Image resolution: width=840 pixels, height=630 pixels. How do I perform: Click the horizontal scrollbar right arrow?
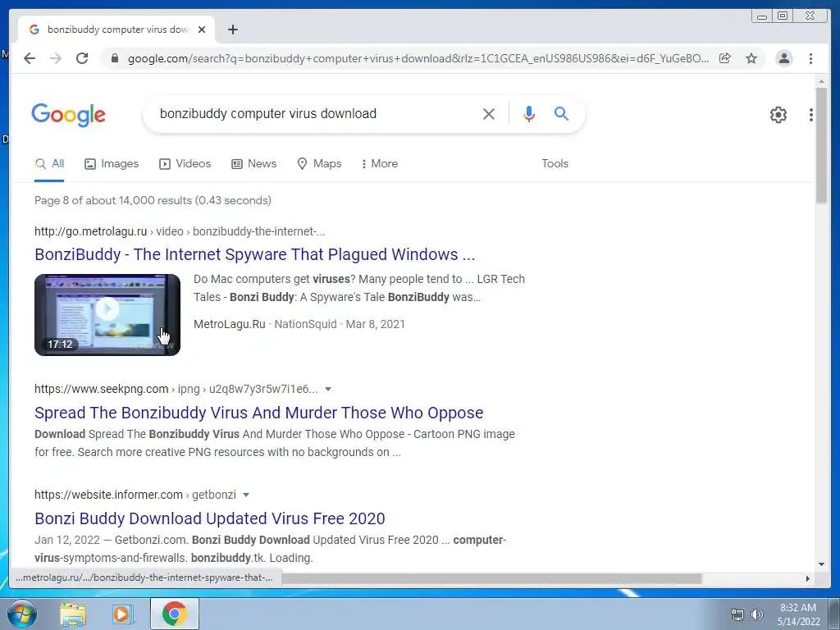pyautogui.click(x=807, y=578)
